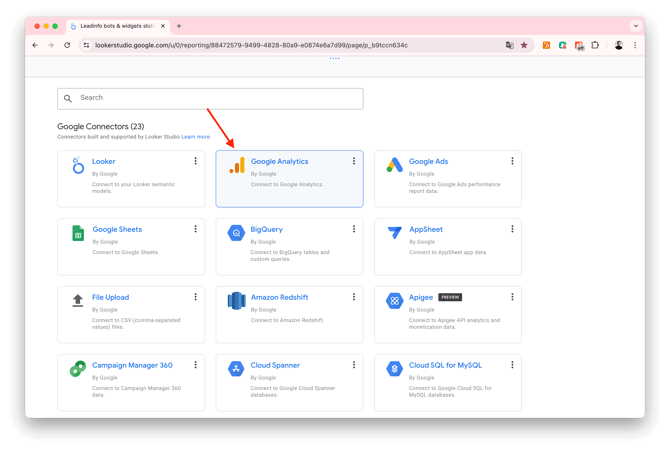Go forward with the browser forward arrow
The height and width of the screenshot is (451, 670).
point(51,45)
